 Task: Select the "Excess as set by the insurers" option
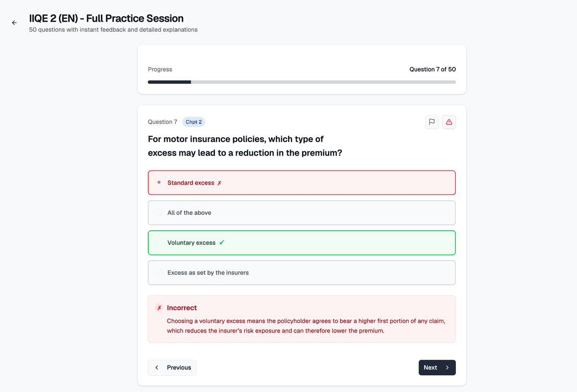tap(301, 272)
